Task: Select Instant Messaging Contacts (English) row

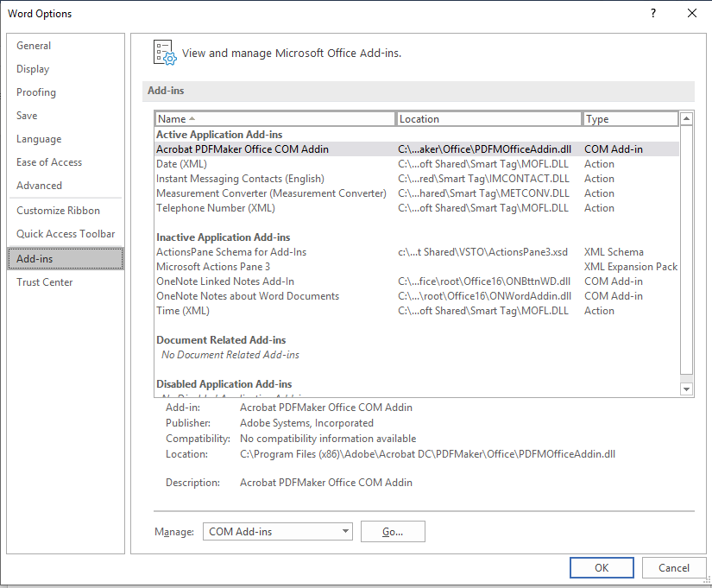Action: [x=417, y=179]
